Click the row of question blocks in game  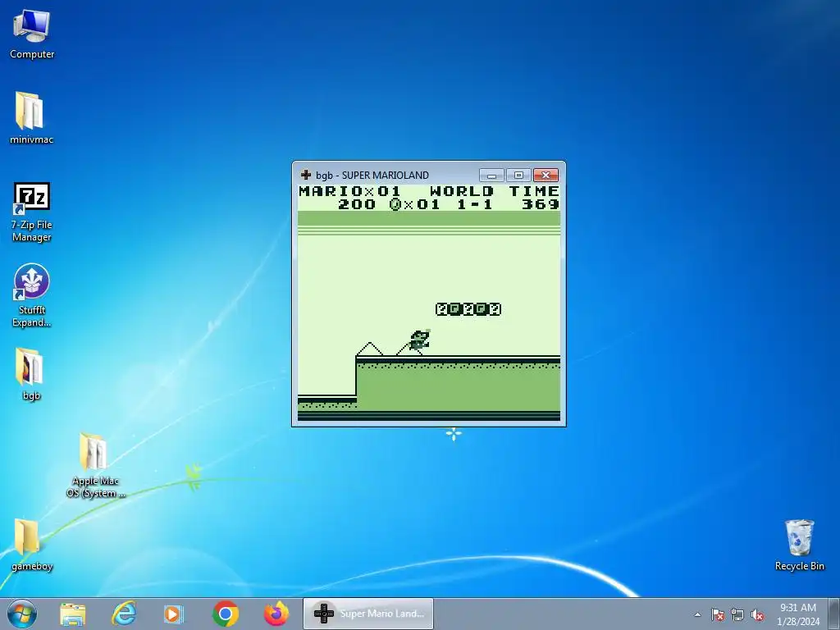[x=468, y=309]
